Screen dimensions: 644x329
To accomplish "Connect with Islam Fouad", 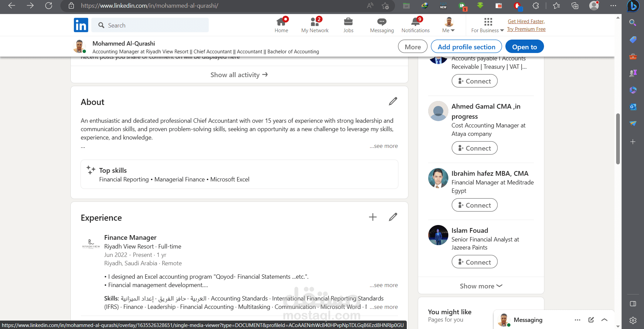I will click(475, 262).
